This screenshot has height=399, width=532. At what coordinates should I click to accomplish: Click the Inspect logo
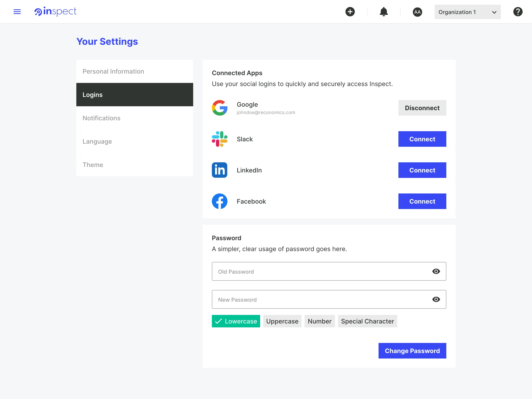55,11
